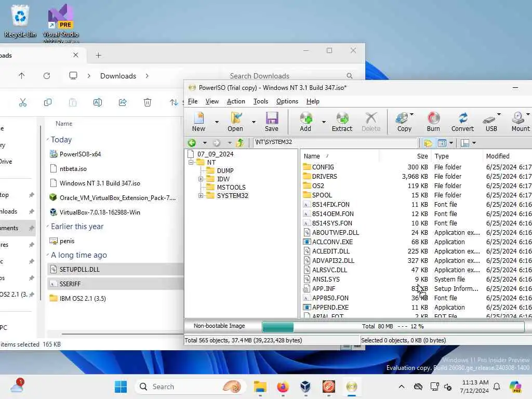Screen dimensions: 532x399
Task: Show hidden system tray icons
Action: [402, 387]
